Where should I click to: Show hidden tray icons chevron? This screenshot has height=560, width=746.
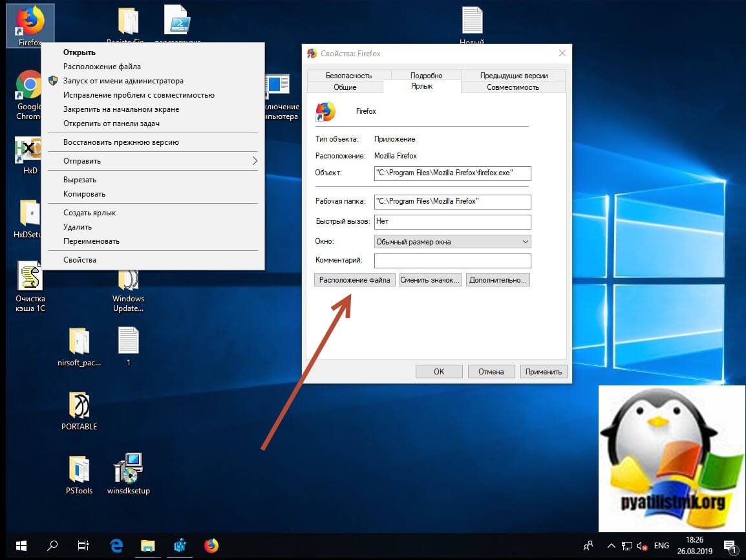click(612, 546)
